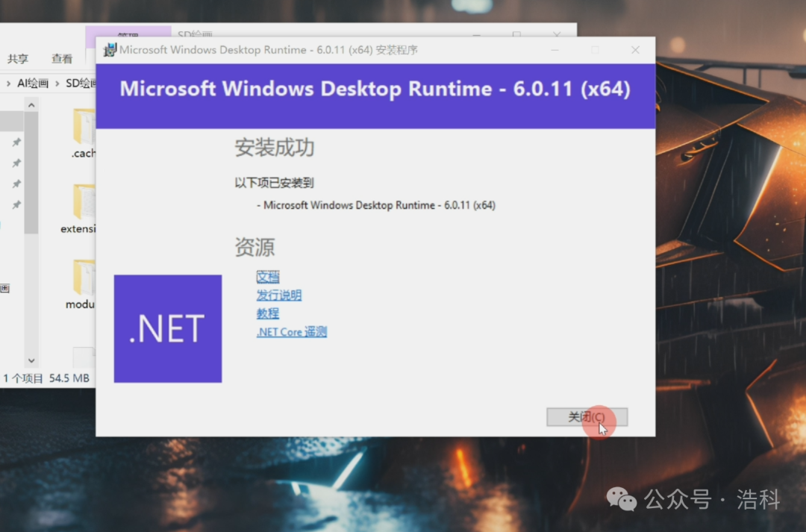Select AI绘画 in the Explorer address path
This screenshot has height=532, width=806.
[x=32, y=83]
